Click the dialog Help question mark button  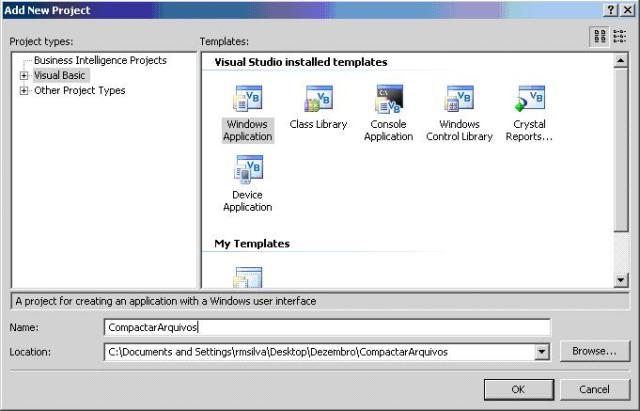coord(609,9)
